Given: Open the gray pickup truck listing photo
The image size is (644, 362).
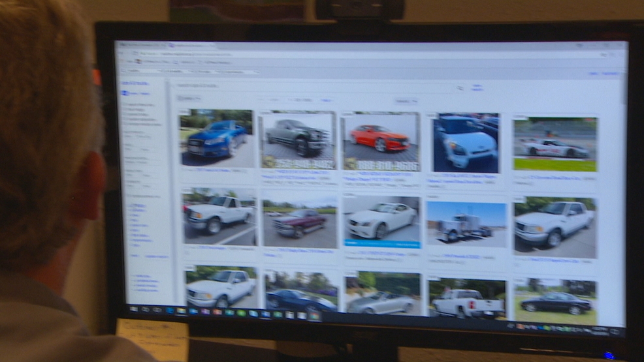Looking at the screenshot, I should click(298, 140).
